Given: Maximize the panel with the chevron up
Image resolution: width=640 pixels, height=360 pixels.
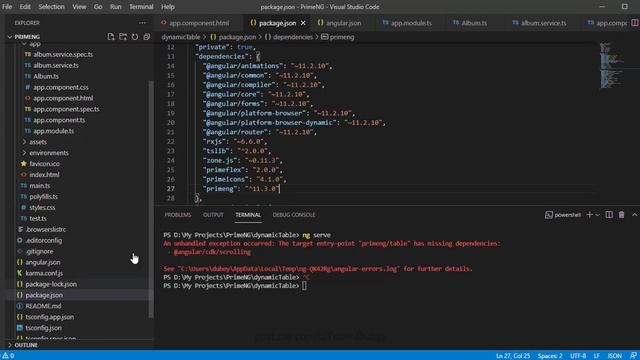Looking at the screenshot, I should coord(634,215).
